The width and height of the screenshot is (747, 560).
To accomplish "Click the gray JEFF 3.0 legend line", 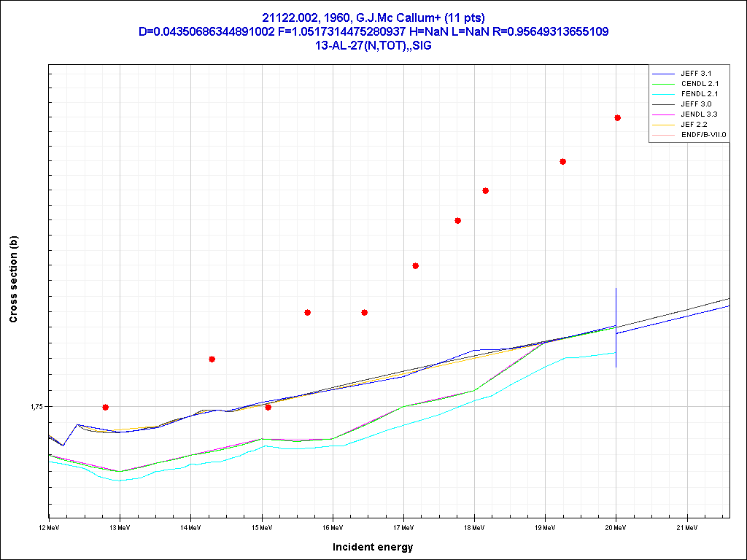I will click(x=663, y=104).
